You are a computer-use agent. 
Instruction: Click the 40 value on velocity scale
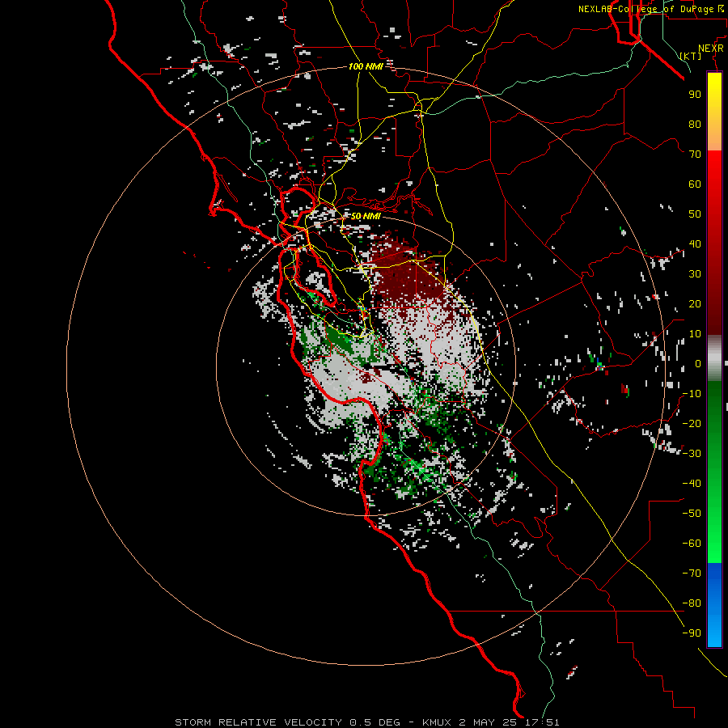[695, 243]
